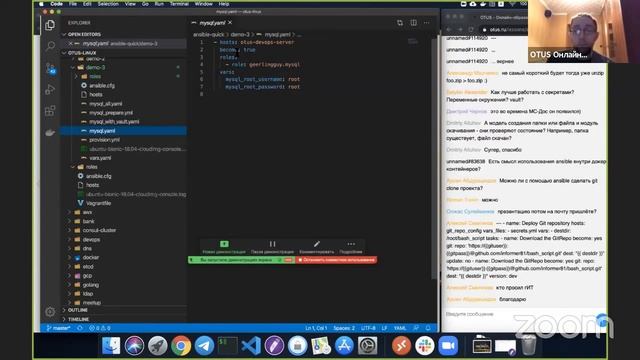The height and width of the screenshot is (360, 640).
Task: Collapse the OPEN EDITORS section
Action: 123,34
